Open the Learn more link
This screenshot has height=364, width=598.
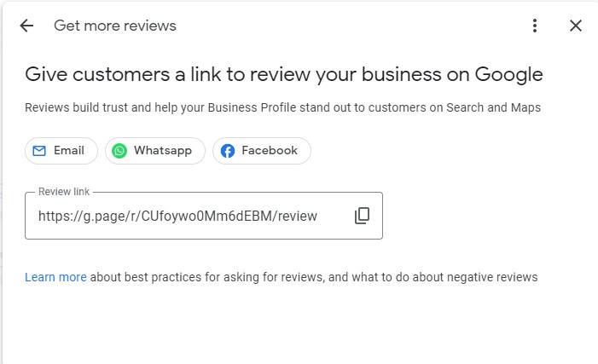pyautogui.click(x=55, y=277)
